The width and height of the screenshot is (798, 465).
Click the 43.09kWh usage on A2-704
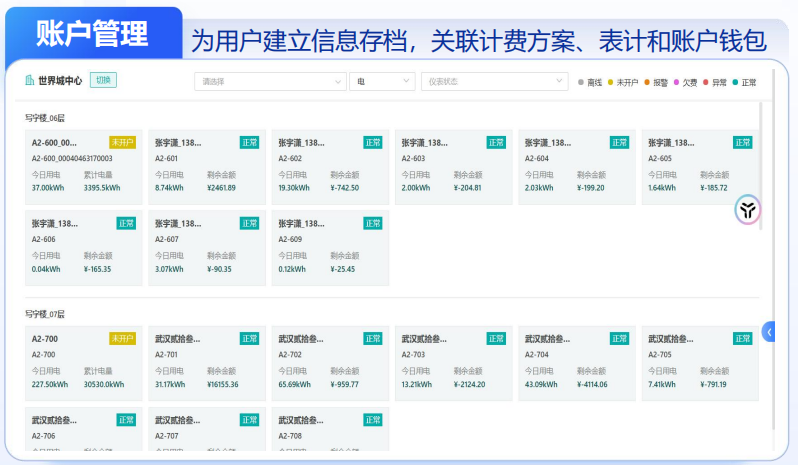[x=541, y=384]
